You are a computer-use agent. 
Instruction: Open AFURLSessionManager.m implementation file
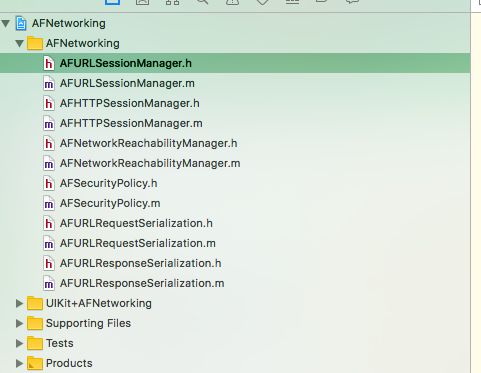pos(127,83)
